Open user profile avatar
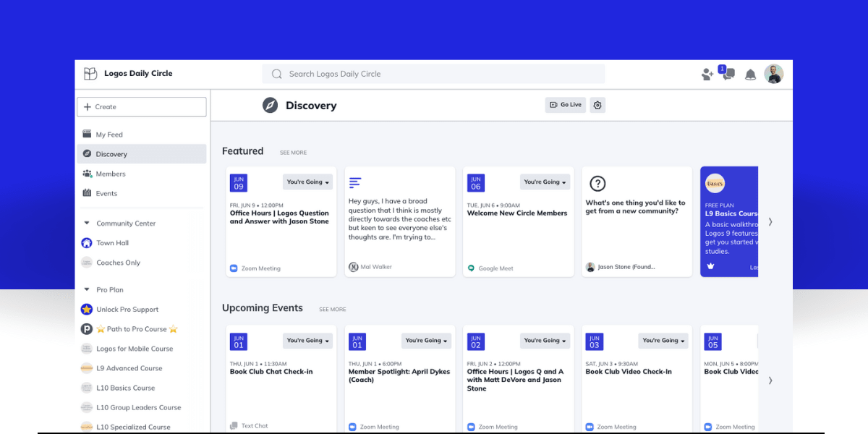This screenshot has height=434, width=868. pos(774,74)
